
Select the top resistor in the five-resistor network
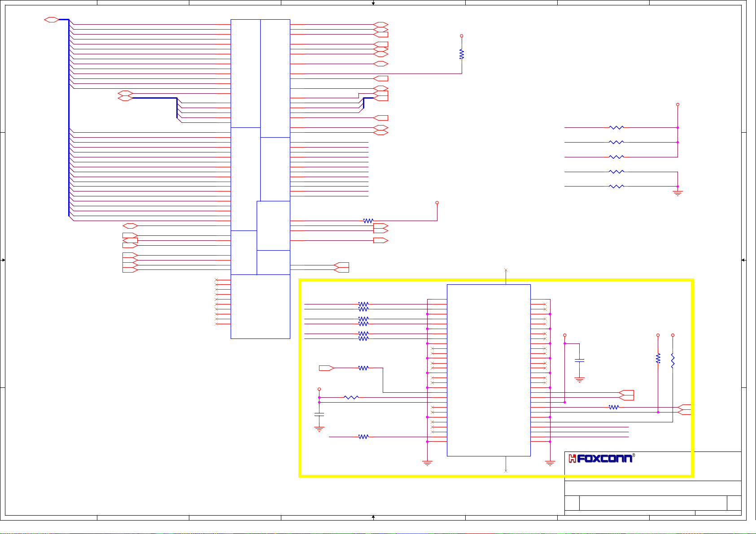pyautogui.click(x=616, y=127)
